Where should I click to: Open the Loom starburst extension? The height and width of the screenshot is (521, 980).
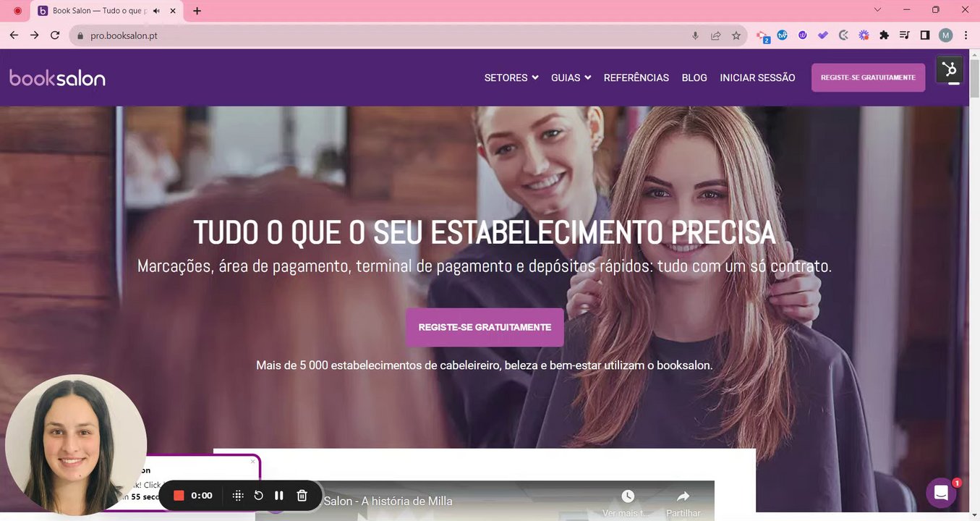pyautogui.click(x=864, y=35)
